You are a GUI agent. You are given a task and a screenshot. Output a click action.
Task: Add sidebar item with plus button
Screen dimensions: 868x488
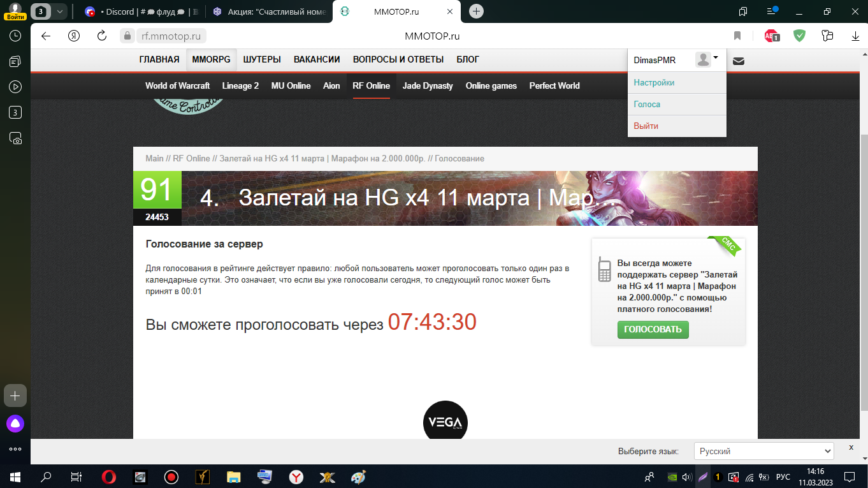click(15, 396)
